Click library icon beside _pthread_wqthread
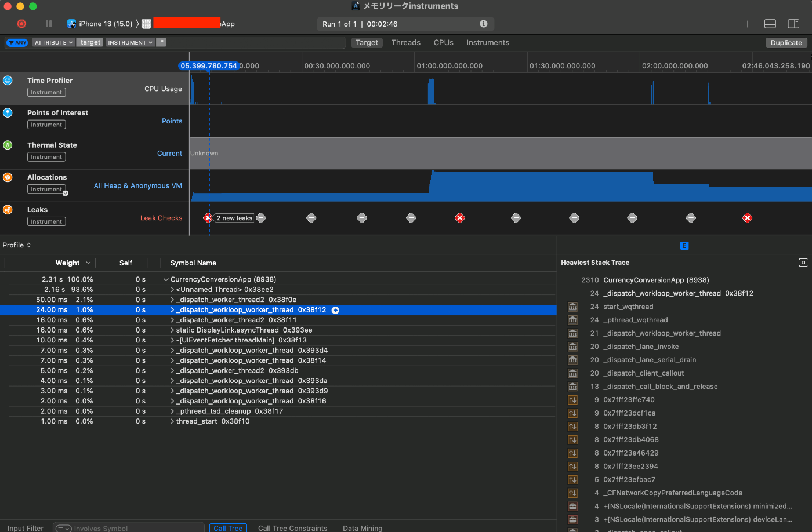 click(x=572, y=320)
